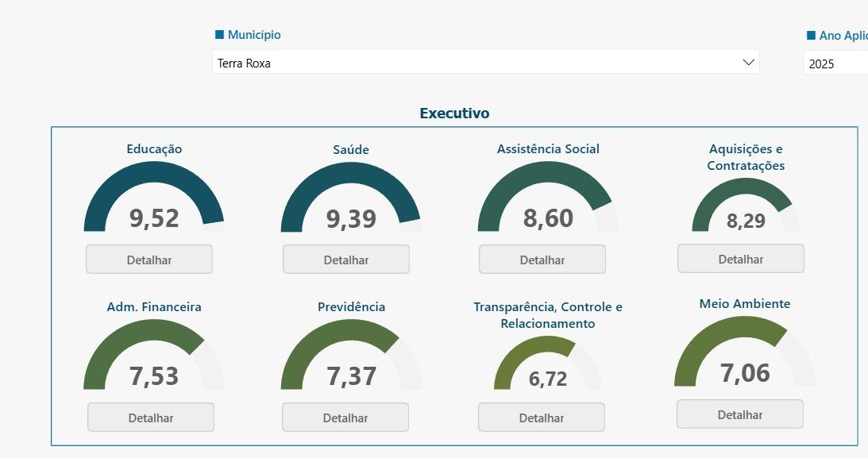Click the Previdência gauge showing 7,37
The width and height of the screenshot is (868, 458).
pyautogui.click(x=351, y=355)
